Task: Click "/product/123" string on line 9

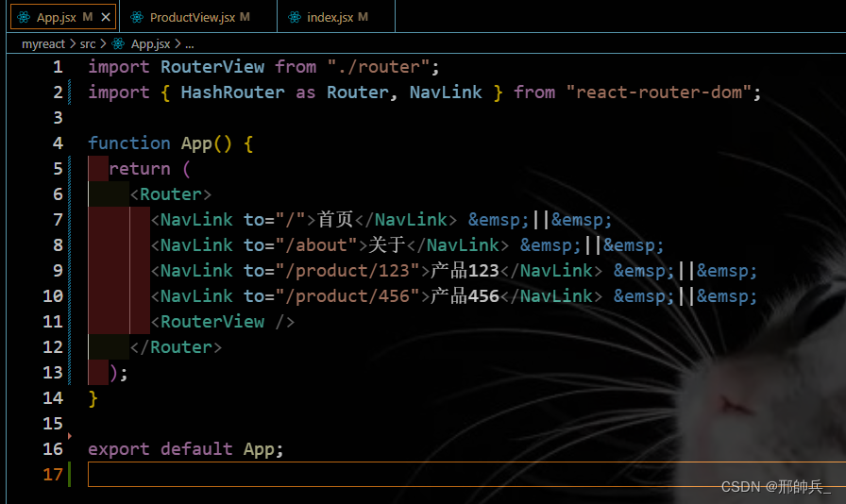Action: (347, 270)
